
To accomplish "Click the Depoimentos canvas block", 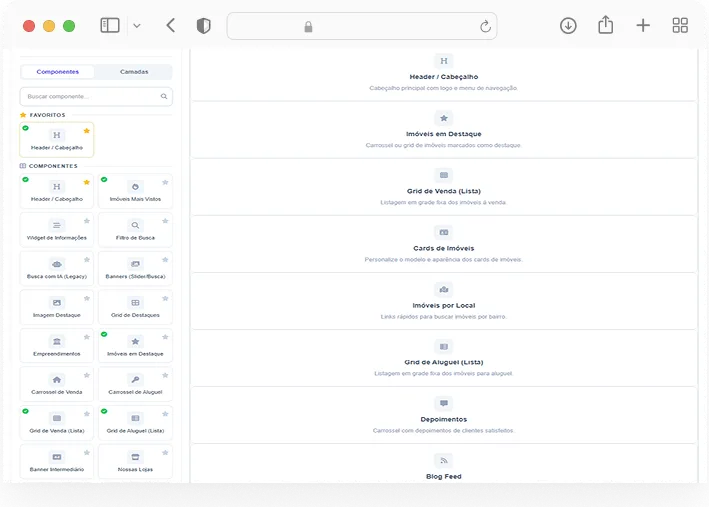I will pyautogui.click(x=444, y=415).
